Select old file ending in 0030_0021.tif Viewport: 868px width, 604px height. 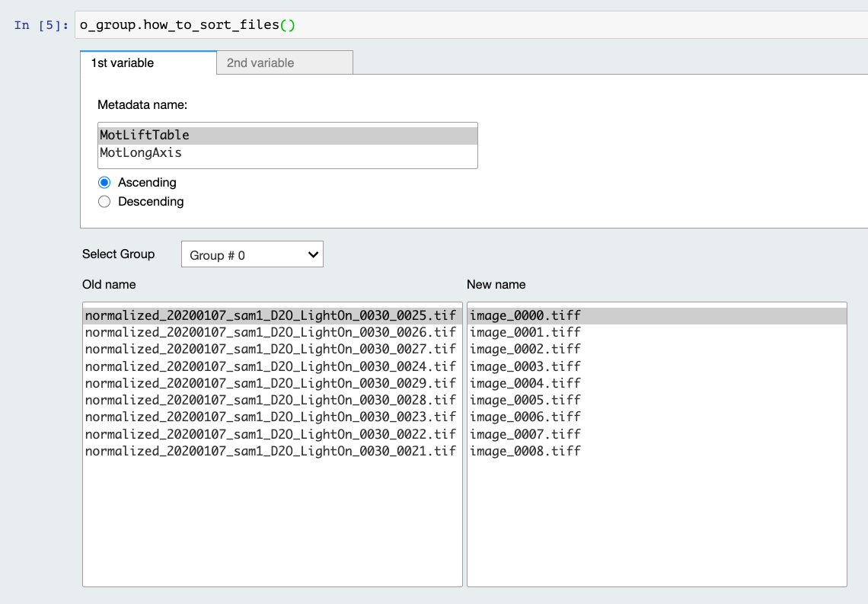pos(271,451)
